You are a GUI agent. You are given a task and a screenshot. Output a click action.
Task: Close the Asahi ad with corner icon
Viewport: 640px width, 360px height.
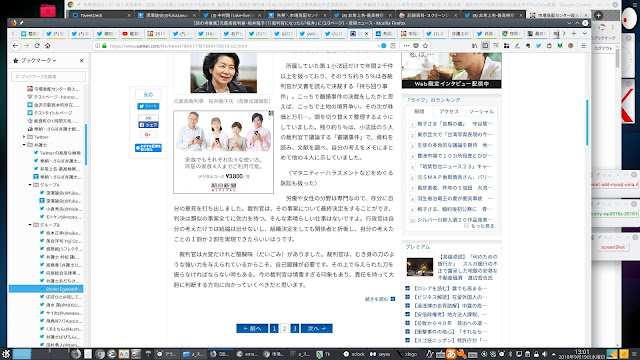[271, 113]
